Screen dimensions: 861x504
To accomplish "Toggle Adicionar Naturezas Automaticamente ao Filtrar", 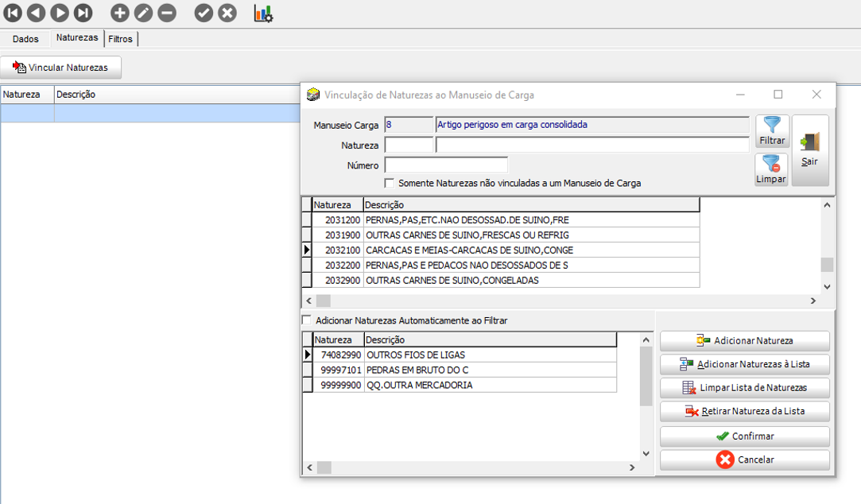I will 307,320.
